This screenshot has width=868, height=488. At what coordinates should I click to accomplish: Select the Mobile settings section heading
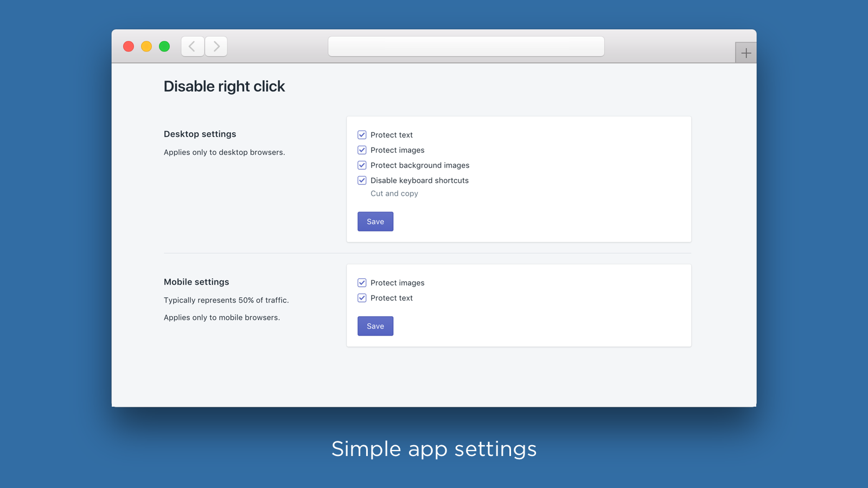pos(196,282)
